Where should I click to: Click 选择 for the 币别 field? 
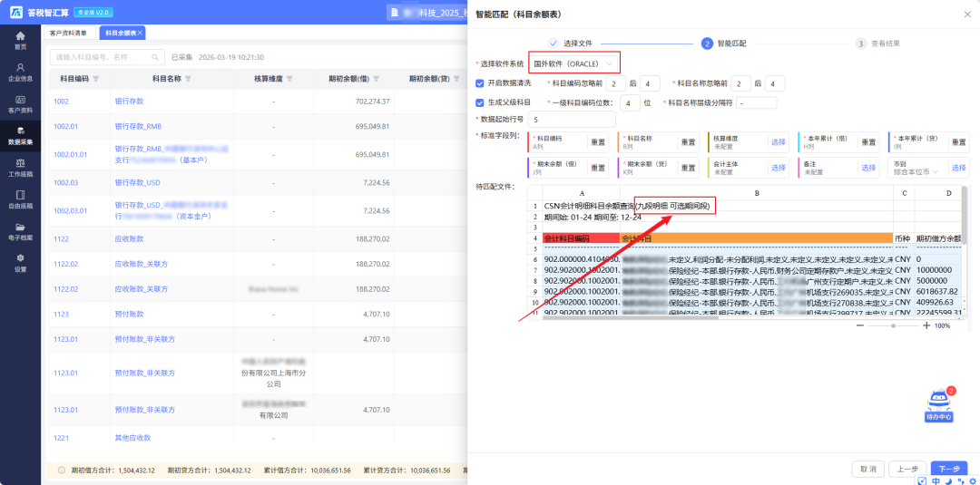[x=959, y=168]
